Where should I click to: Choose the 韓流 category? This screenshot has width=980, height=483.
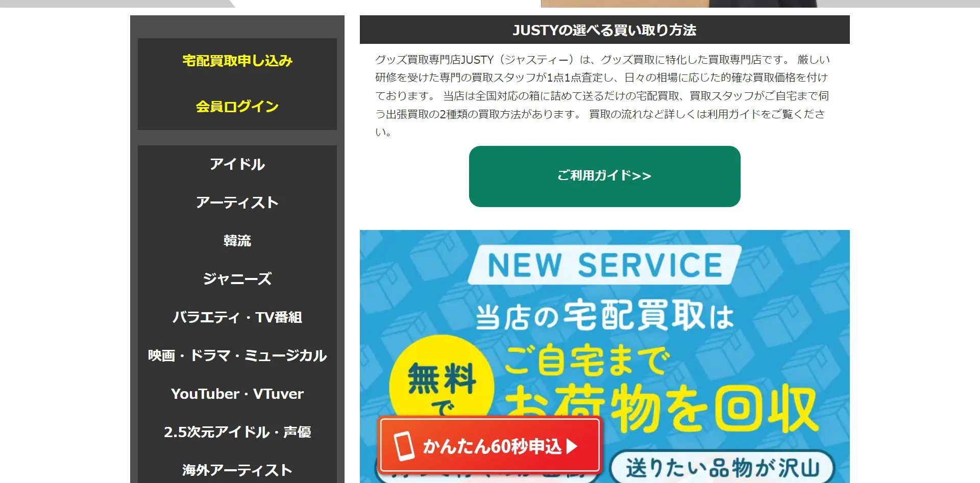[237, 241]
